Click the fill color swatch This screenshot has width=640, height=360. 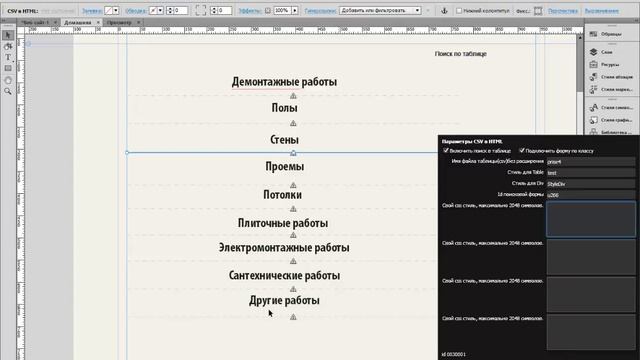click(108, 11)
